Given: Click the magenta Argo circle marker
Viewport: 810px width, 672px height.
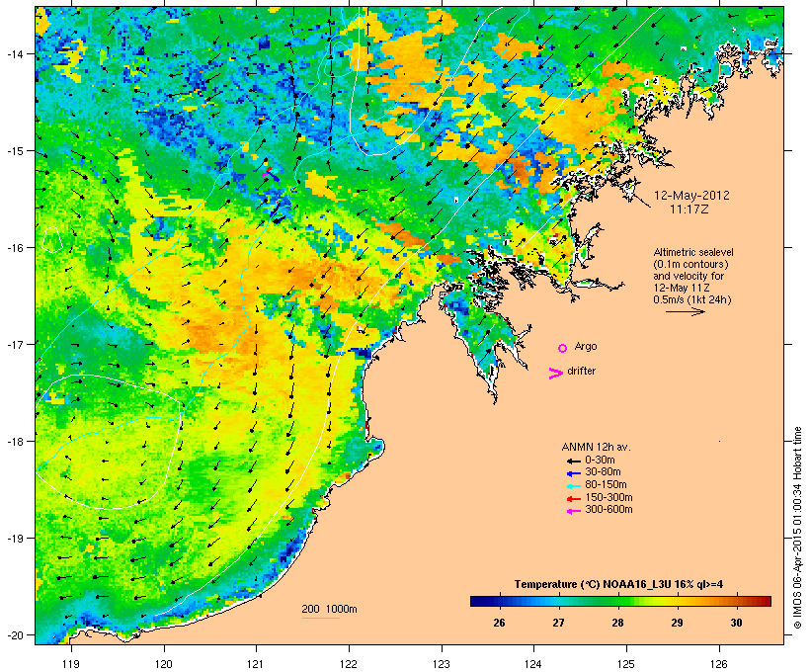Looking at the screenshot, I should pyautogui.click(x=563, y=349).
